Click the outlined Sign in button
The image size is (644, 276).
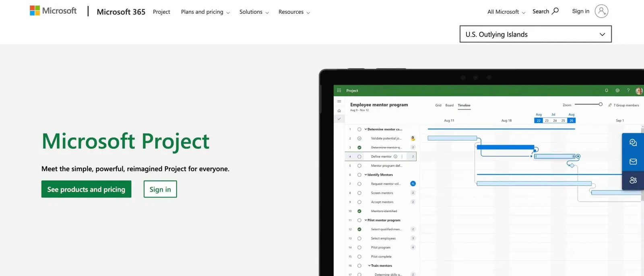tap(160, 189)
